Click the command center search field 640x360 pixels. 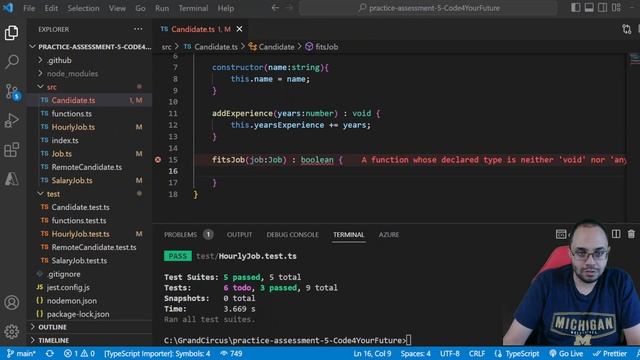click(x=428, y=8)
